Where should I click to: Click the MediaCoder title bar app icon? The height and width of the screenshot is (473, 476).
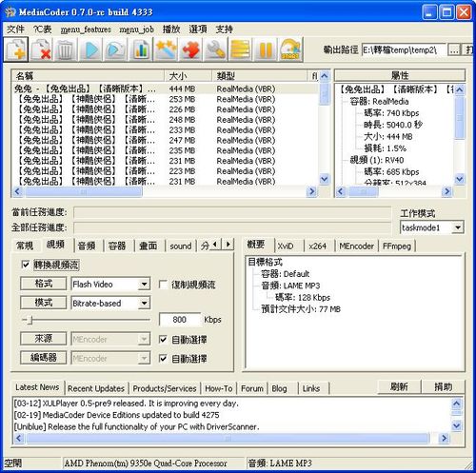click(10, 12)
